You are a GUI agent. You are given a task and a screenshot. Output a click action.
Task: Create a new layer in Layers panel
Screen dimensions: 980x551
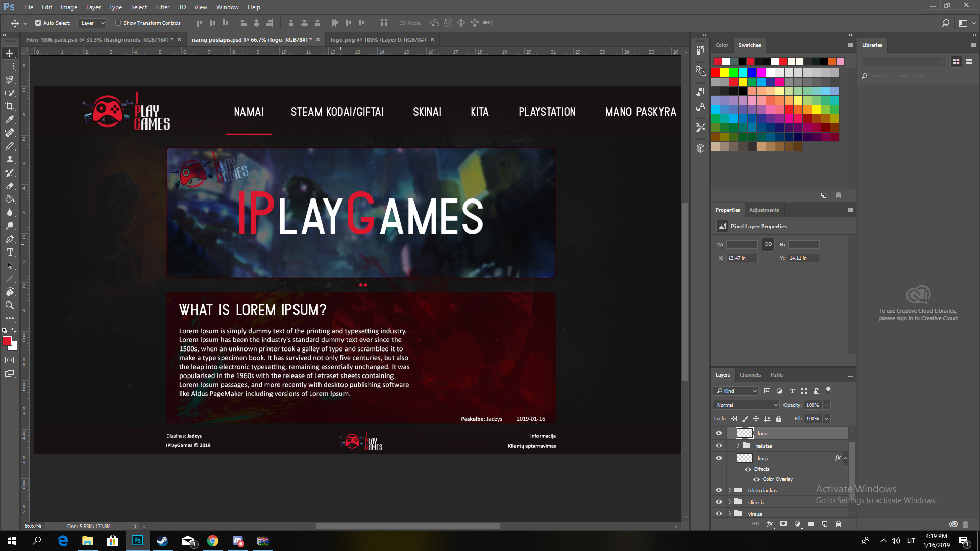(824, 524)
